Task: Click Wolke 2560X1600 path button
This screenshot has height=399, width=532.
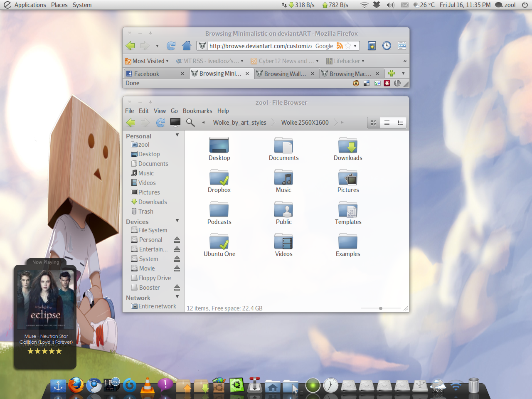Action: [x=305, y=123]
